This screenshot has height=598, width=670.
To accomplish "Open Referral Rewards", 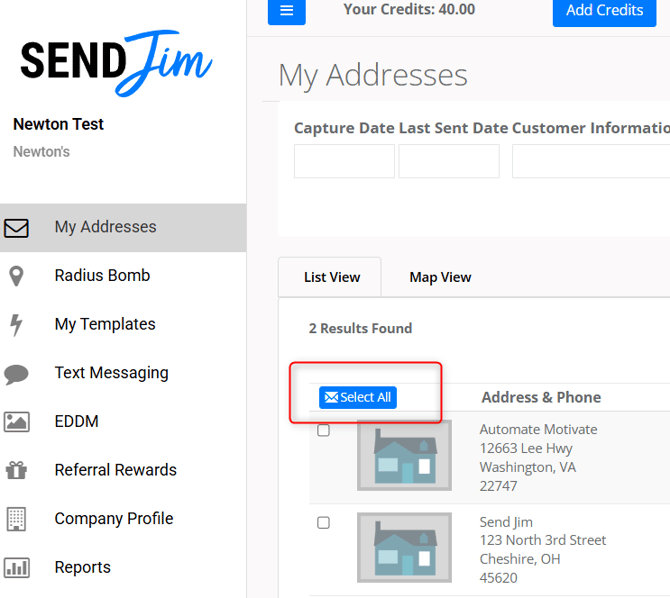I will click(x=123, y=470).
